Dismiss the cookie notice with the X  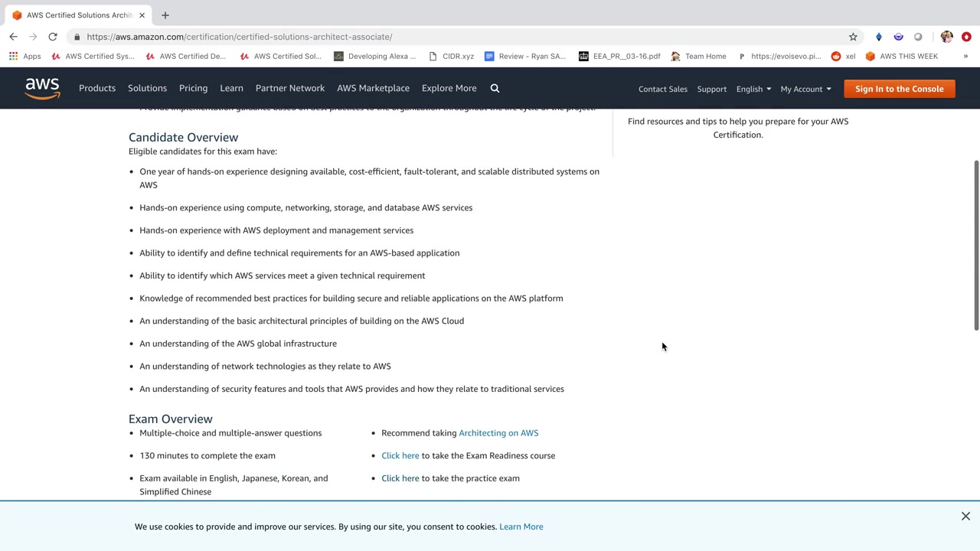[x=965, y=516]
